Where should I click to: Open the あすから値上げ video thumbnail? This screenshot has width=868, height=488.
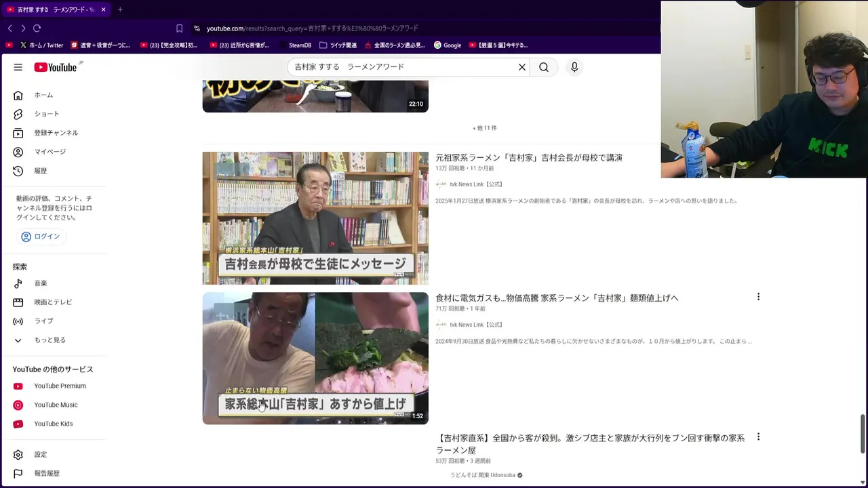315,358
